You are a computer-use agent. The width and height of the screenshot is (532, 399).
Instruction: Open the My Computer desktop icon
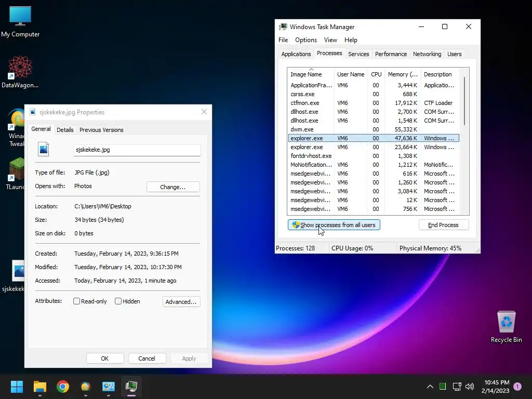20,21
